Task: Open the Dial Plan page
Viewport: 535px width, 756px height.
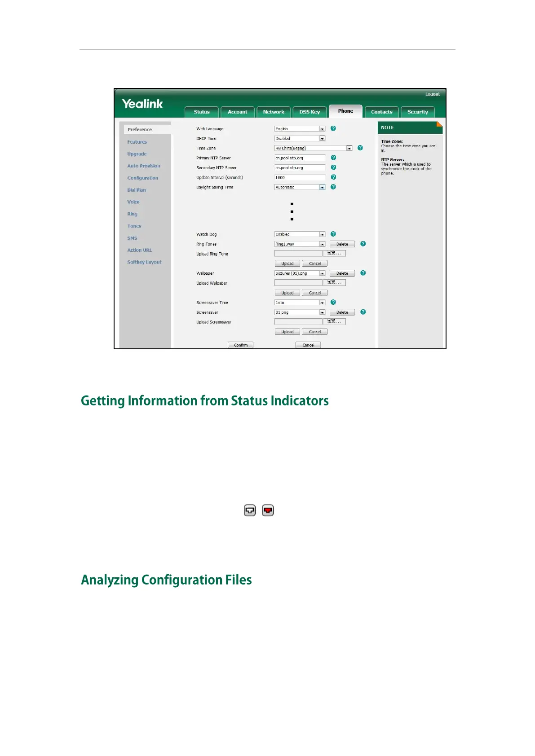Action: click(137, 190)
